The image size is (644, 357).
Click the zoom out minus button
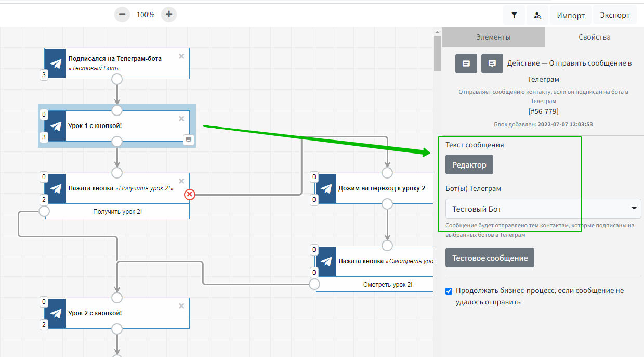coord(122,15)
